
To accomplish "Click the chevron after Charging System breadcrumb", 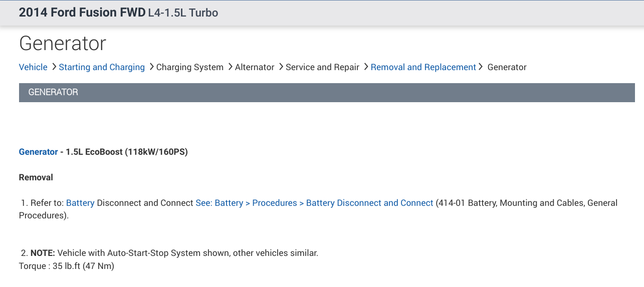I will [x=230, y=67].
